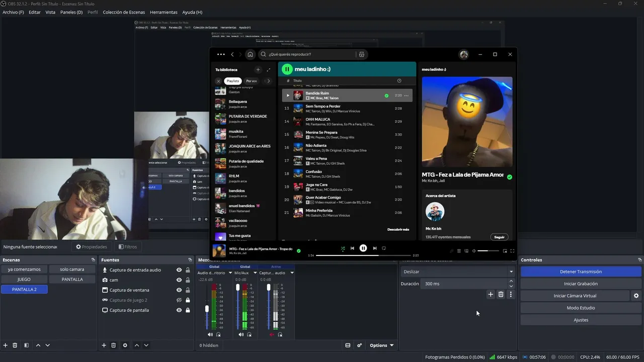Create a new playlist in Tu biblioteca
644x362 pixels.
point(258,70)
